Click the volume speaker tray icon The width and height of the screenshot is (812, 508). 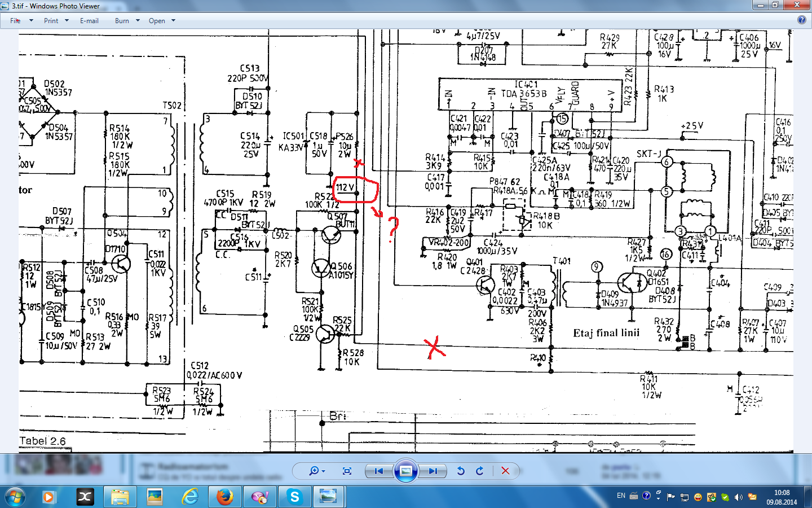[739, 497]
